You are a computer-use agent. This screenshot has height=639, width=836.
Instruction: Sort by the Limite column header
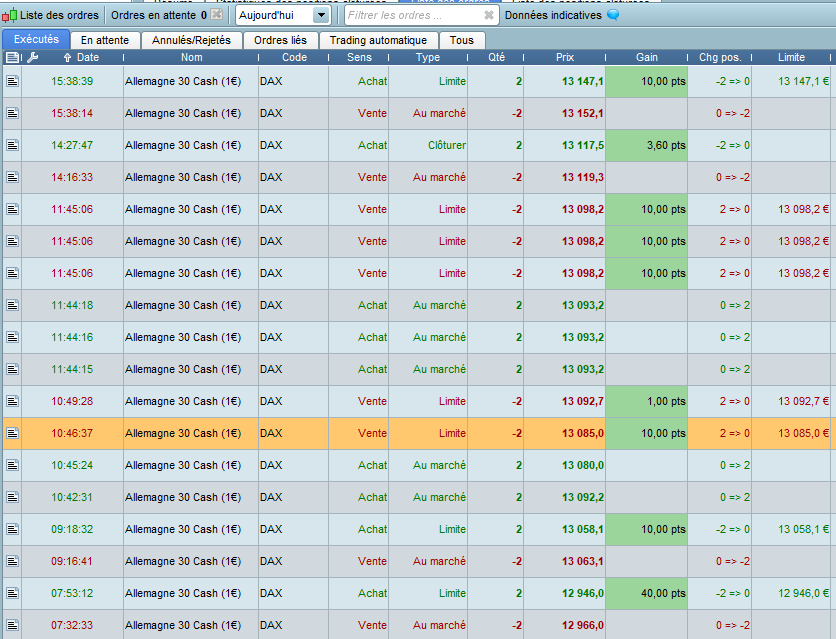pyautogui.click(x=791, y=57)
